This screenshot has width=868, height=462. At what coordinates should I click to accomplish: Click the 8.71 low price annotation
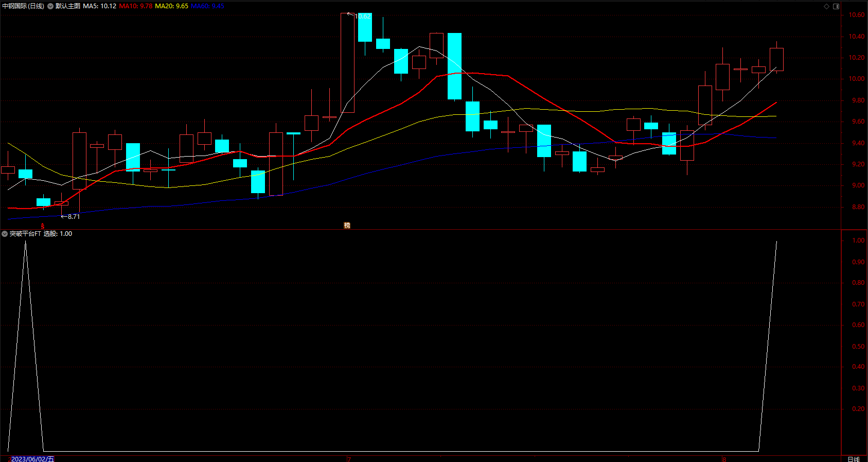coord(74,216)
